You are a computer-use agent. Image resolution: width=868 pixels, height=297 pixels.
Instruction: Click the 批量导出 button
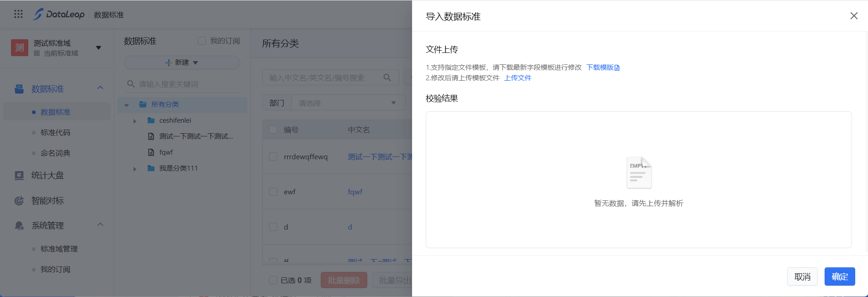coord(392,280)
